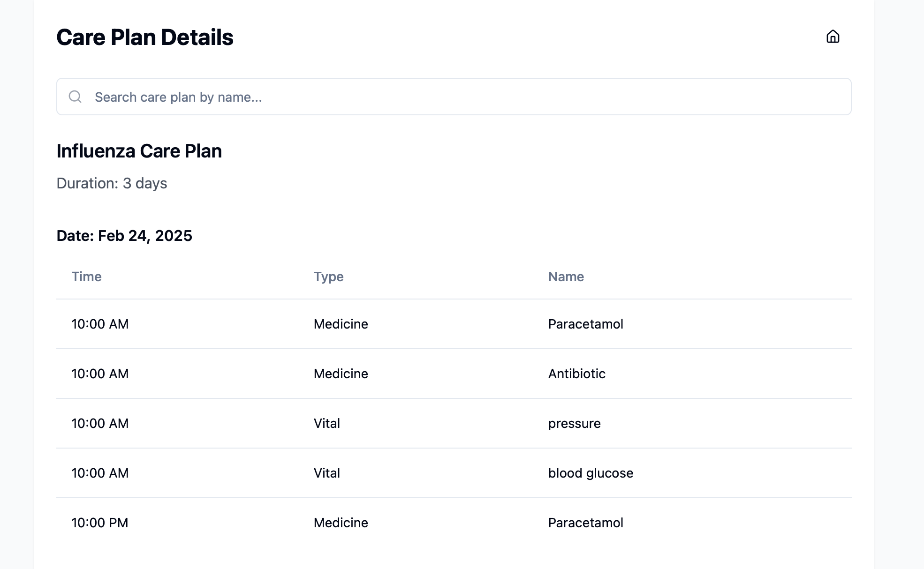The image size is (924, 569).
Task: Select the pressure vital name cell
Action: pyautogui.click(x=574, y=423)
